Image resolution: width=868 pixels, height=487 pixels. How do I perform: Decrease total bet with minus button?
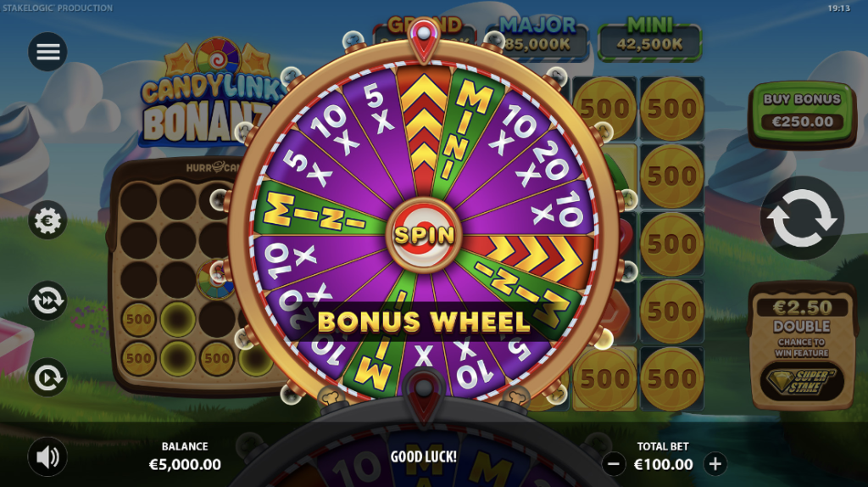point(614,464)
